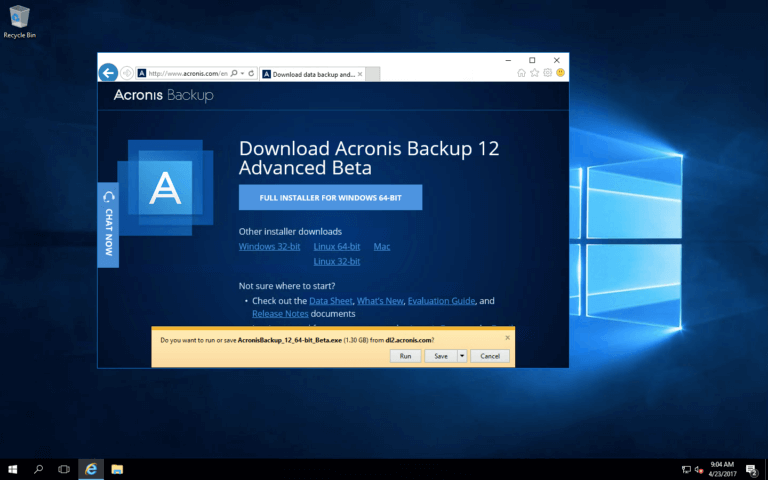Click the smiley feedback icon

tap(560, 73)
